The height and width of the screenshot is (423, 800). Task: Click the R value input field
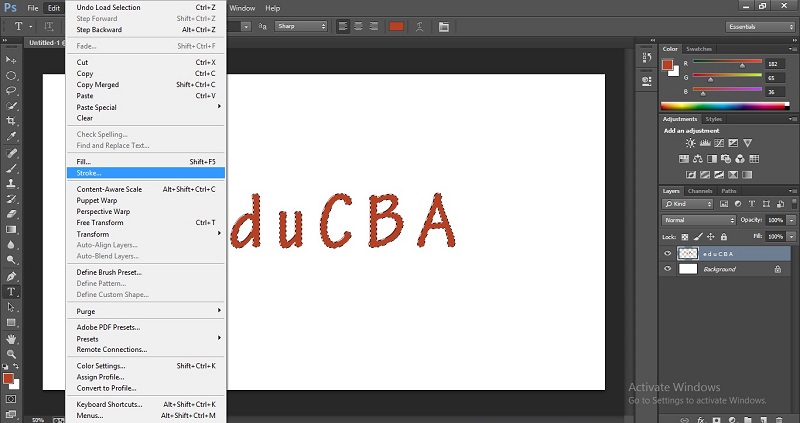pos(775,64)
